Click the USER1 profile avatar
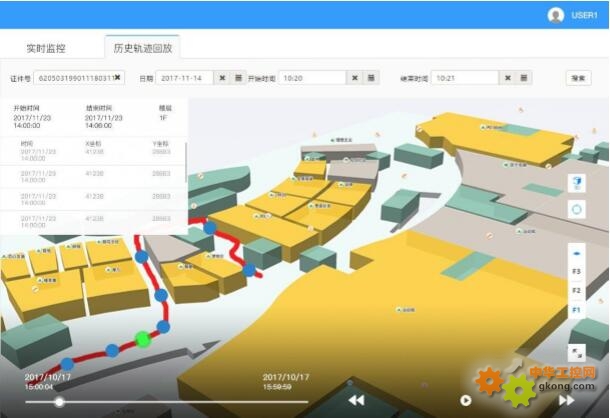 [556, 15]
